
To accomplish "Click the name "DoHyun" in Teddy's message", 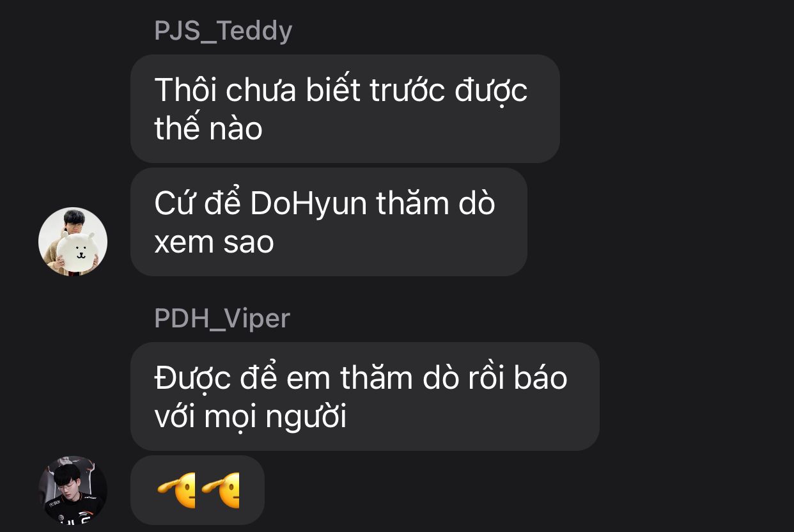I will (x=308, y=204).
